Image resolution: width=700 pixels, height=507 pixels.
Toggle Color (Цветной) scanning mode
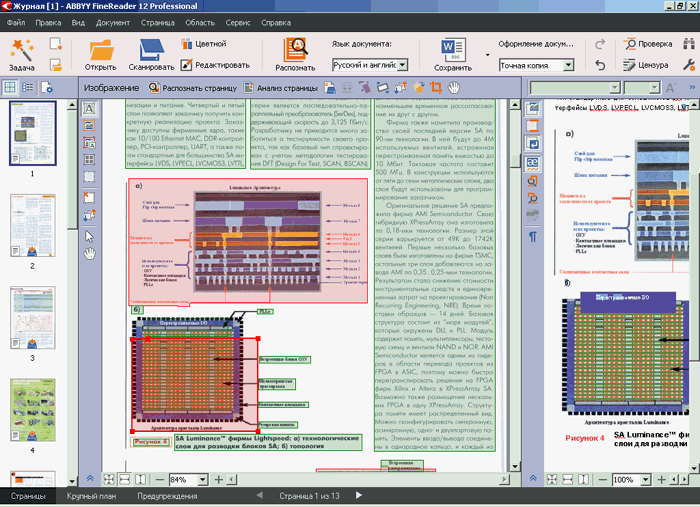tap(204, 44)
